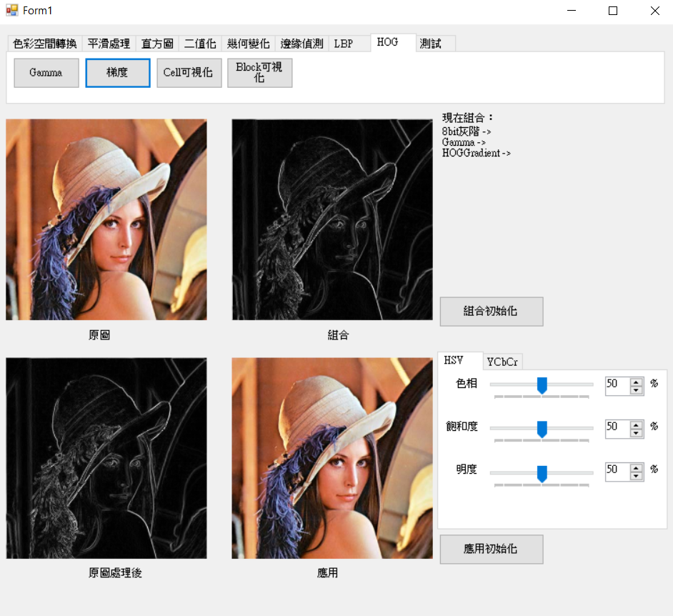Click the 色相 hue slider handle
The height and width of the screenshot is (616, 673).
point(542,385)
